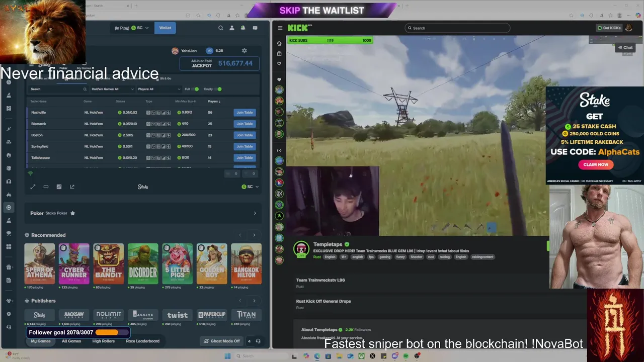The width and height of the screenshot is (644, 362).
Task: Open the Hold'em Games: All dropdown
Action: click(113, 89)
